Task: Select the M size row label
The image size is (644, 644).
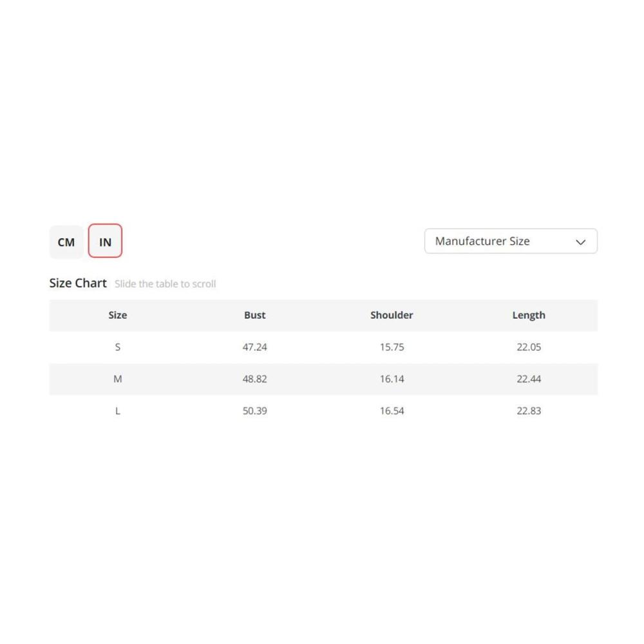Action: 117,379
